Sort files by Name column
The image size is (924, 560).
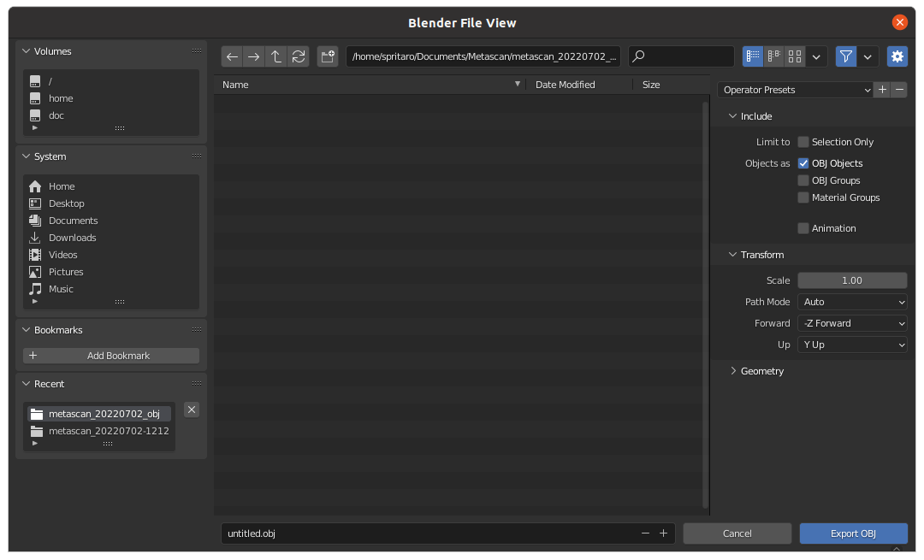point(370,85)
